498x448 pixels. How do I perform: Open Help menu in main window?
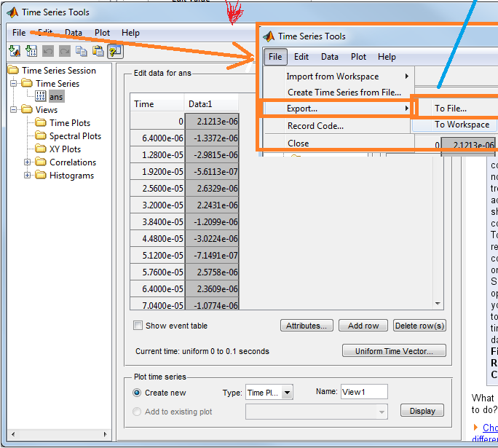coord(130,33)
